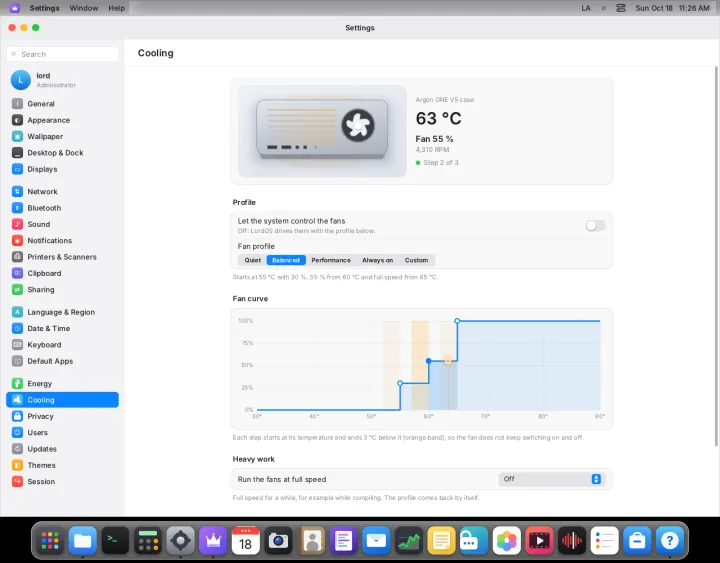720x563 pixels.
Task: Open Sharing settings
Action: point(62,289)
